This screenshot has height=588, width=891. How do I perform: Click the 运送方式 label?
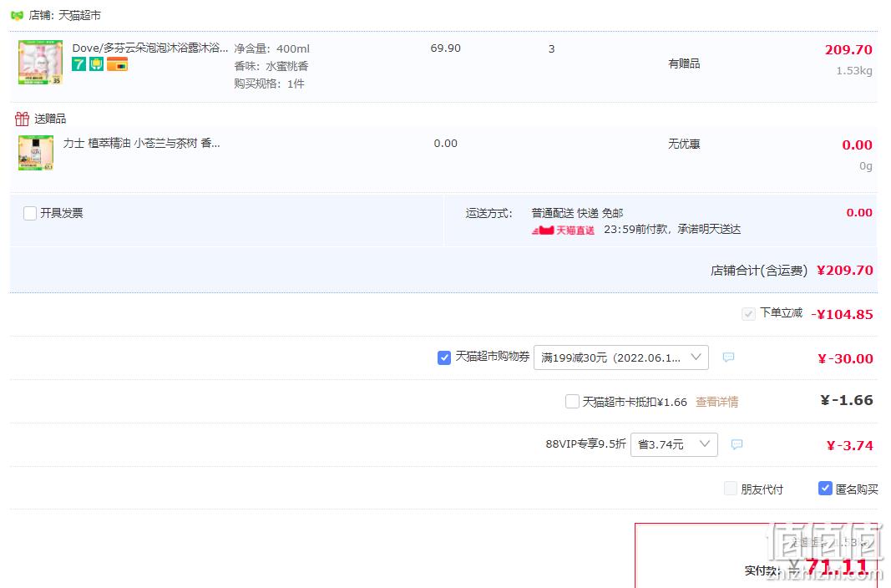click(x=489, y=213)
